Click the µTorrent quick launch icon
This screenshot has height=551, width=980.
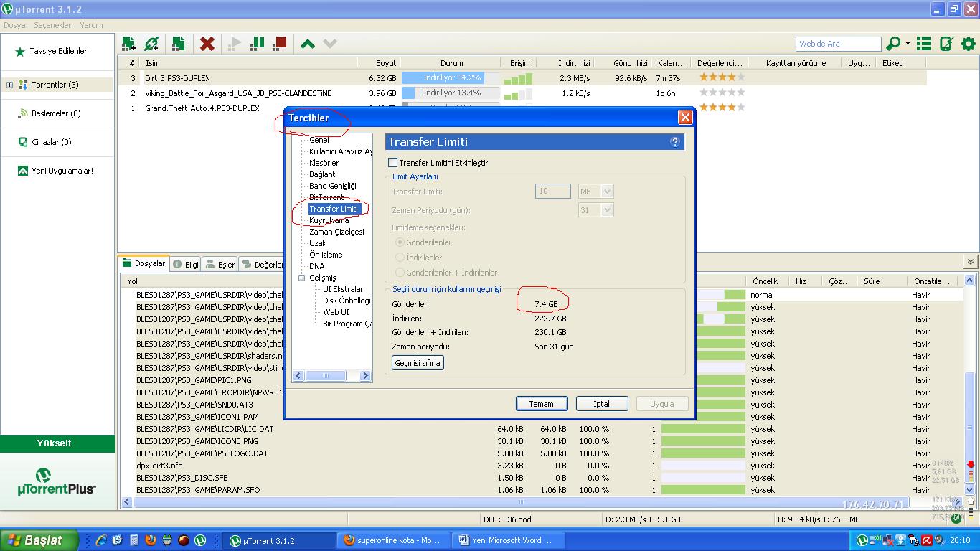pyautogui.click(x=200, y=540)
